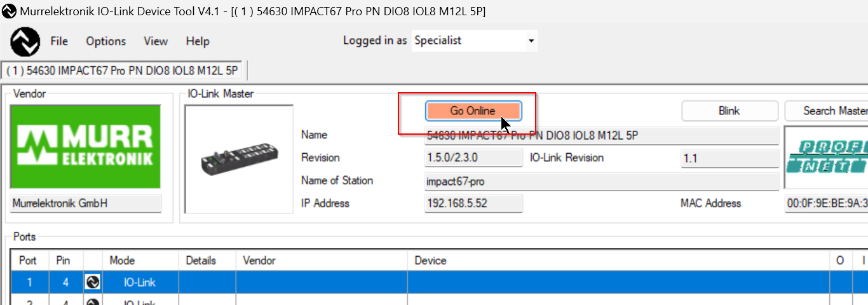
Task: Click the Details column header
Action: point(207,261)
